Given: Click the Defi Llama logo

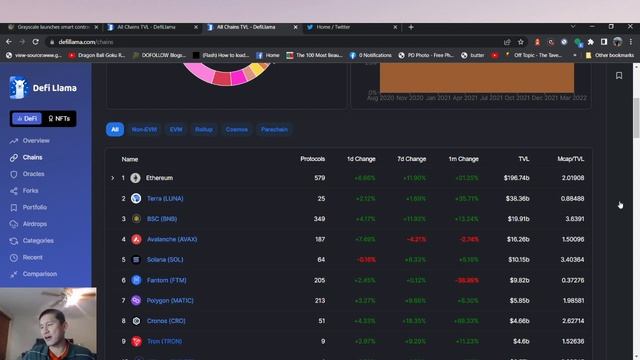Looking at the screenshot, I should pyautogui.click(x=43, y=87).
